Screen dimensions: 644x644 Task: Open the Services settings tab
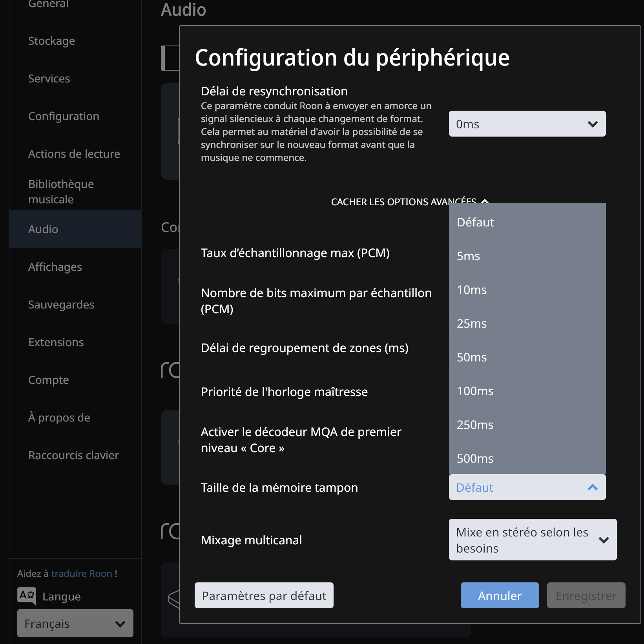coord(49,78)
